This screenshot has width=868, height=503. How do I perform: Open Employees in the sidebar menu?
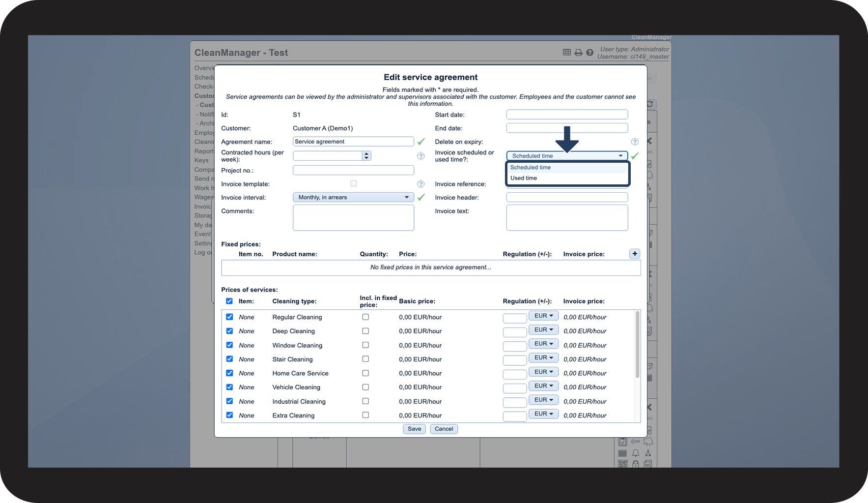[x=204, y=133]
